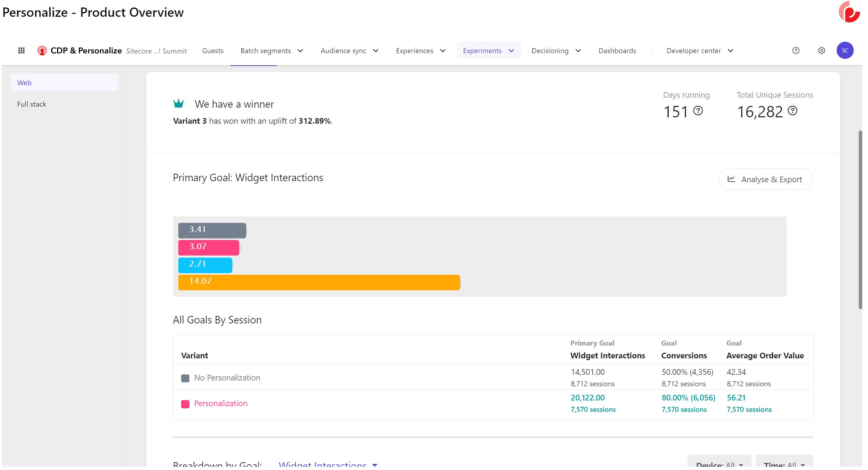Switch to Full stack tab
The height and width of the screenshot is (470, 868).
coord(32,104)
